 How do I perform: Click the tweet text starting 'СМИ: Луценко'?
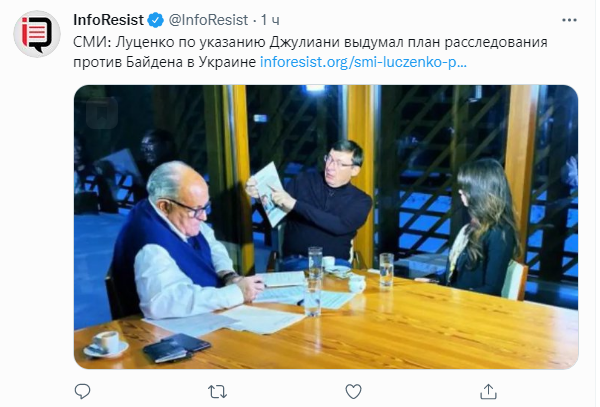[310, 52]
